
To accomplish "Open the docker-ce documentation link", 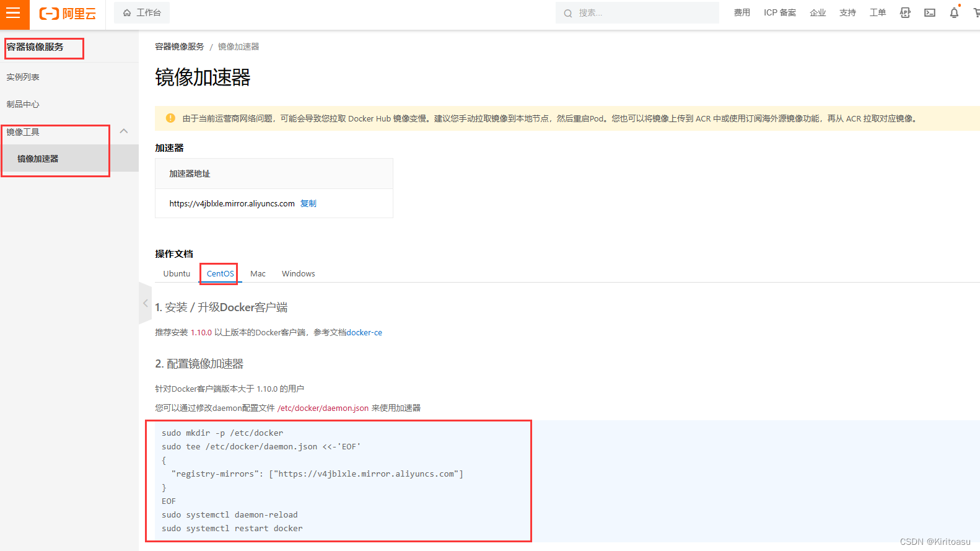I will coord(364,332).
